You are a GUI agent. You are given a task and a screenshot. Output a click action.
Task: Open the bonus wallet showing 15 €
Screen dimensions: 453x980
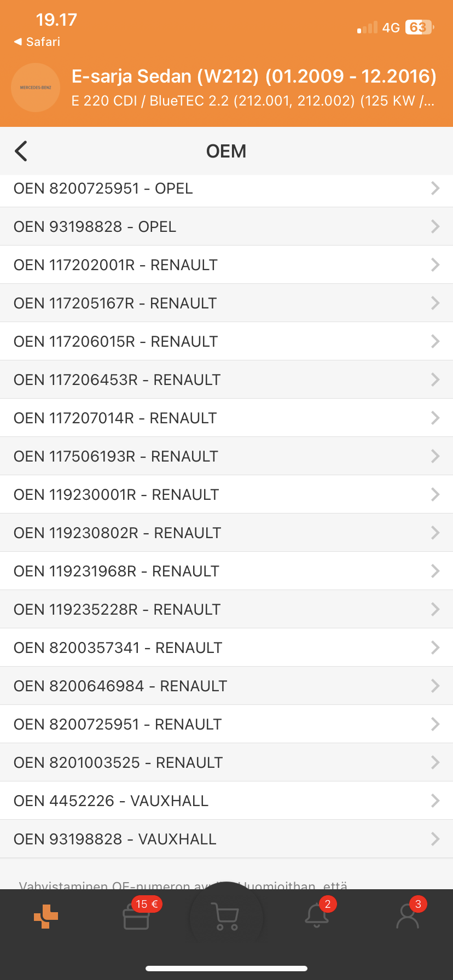137,917
